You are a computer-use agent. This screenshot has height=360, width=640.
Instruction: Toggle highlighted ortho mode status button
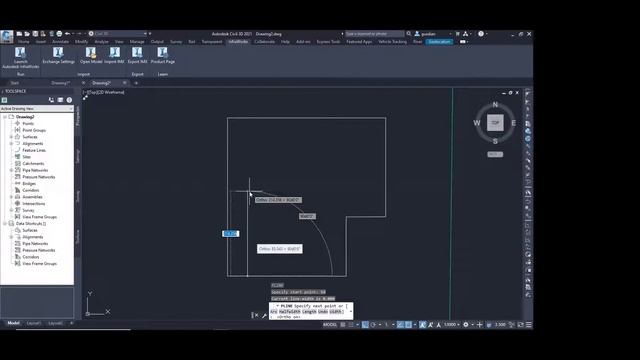click(365, 324)
